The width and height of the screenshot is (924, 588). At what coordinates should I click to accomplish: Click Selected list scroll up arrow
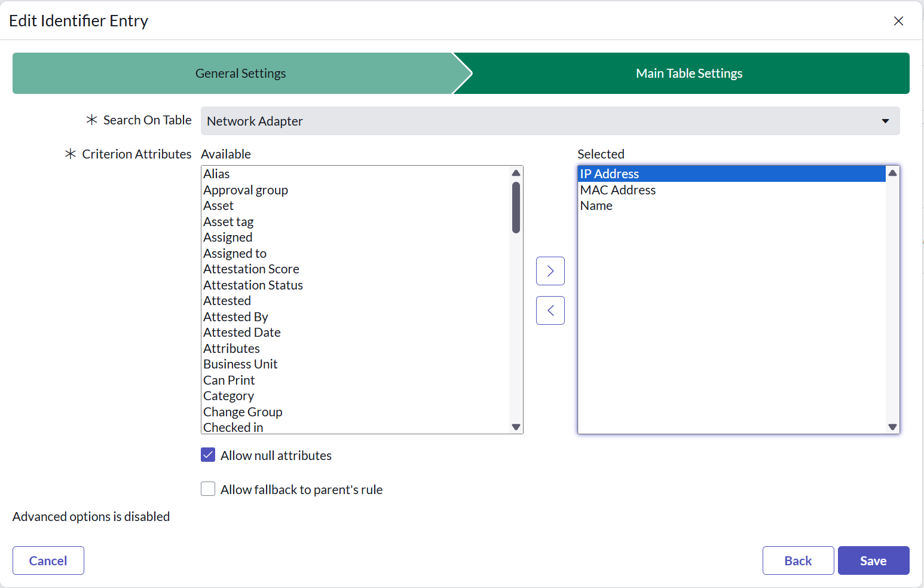tap(892, 173)
